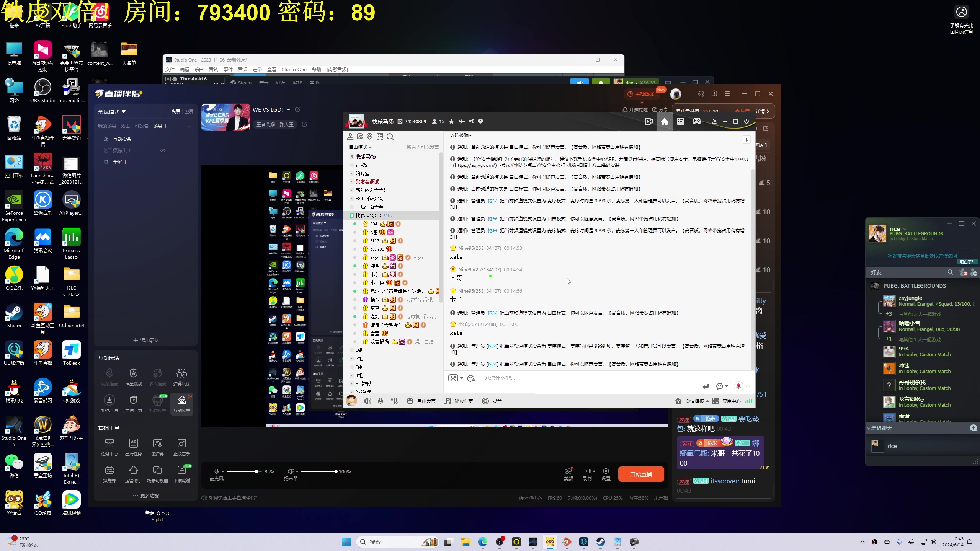Toggle YY microphone icon
The width and height of the screenshot is (980, 551).
[381, 401]
